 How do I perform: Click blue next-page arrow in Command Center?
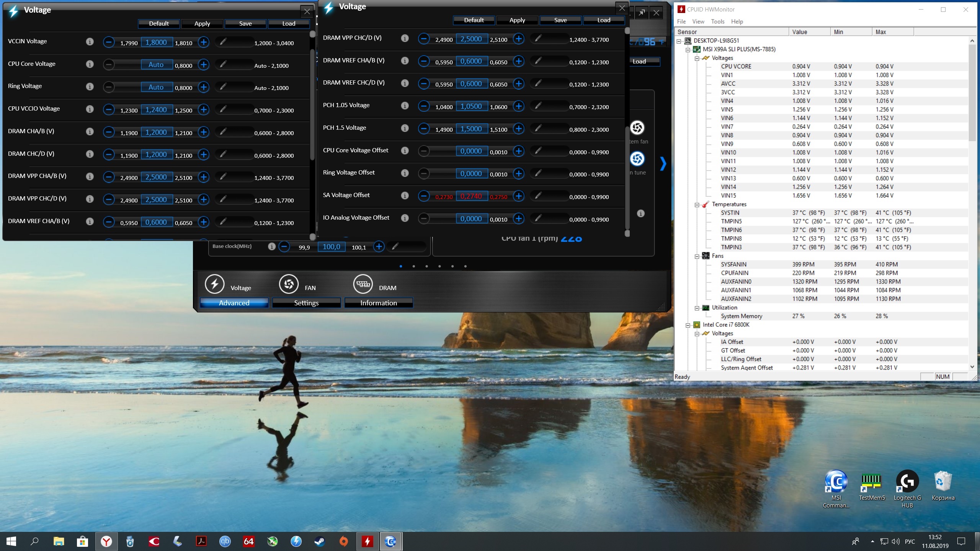663,164
